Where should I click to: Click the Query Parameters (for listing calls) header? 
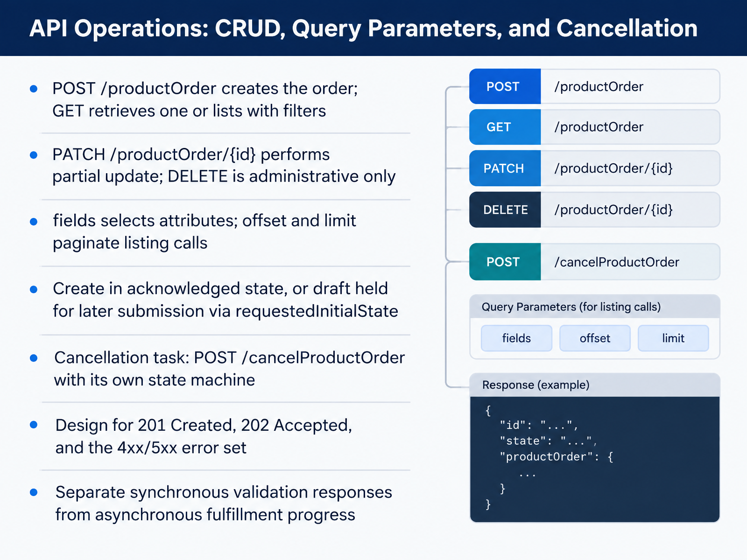(595, 307)
